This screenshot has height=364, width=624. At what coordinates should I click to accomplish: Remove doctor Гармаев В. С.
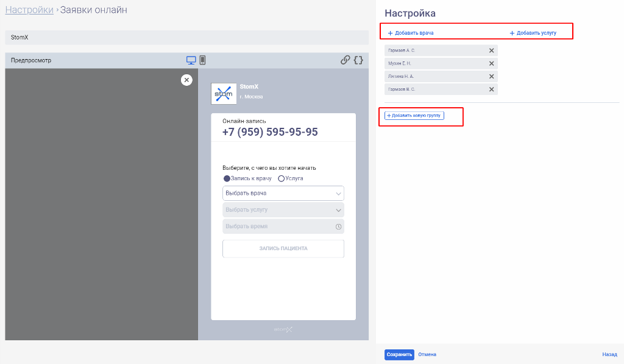(x=491, y=89)
